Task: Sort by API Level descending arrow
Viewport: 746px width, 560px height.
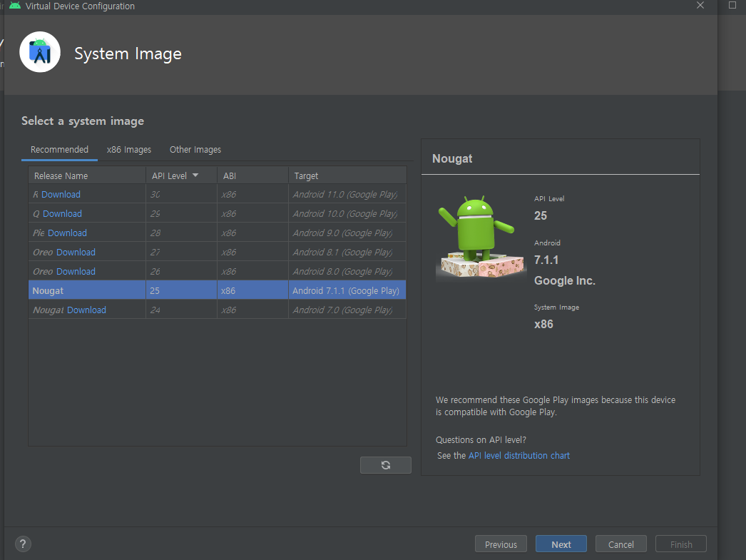Action: tap(195, 175)
